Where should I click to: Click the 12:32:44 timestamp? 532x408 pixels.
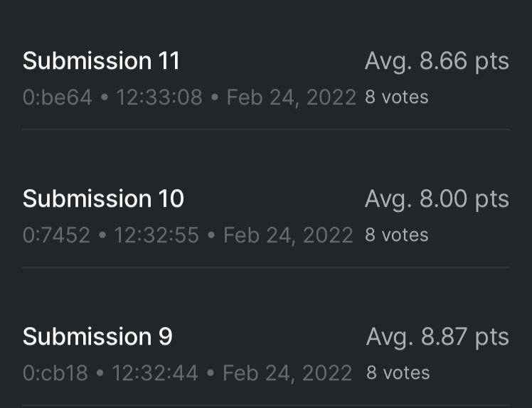click(156, 373)
